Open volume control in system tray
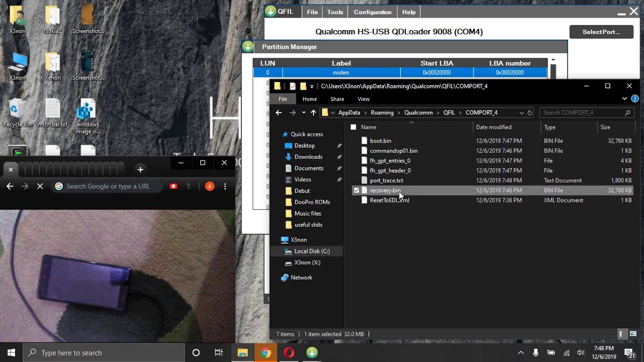 click(x=581, y=352)
